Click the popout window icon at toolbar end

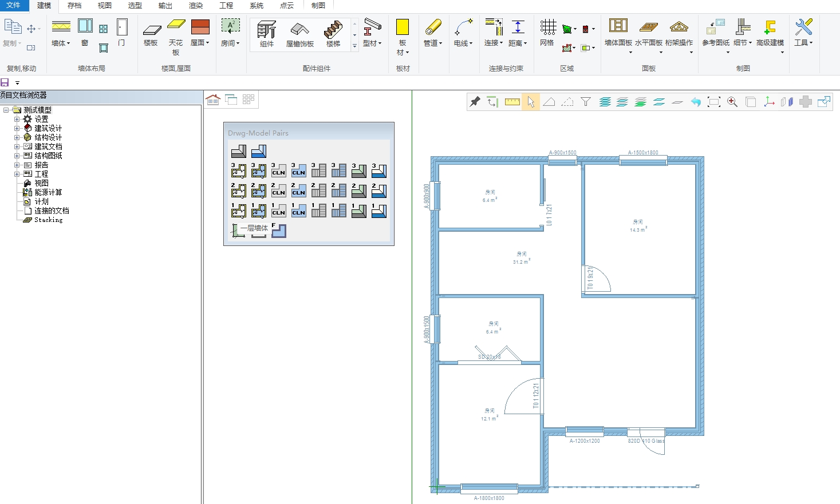(824, 102)
